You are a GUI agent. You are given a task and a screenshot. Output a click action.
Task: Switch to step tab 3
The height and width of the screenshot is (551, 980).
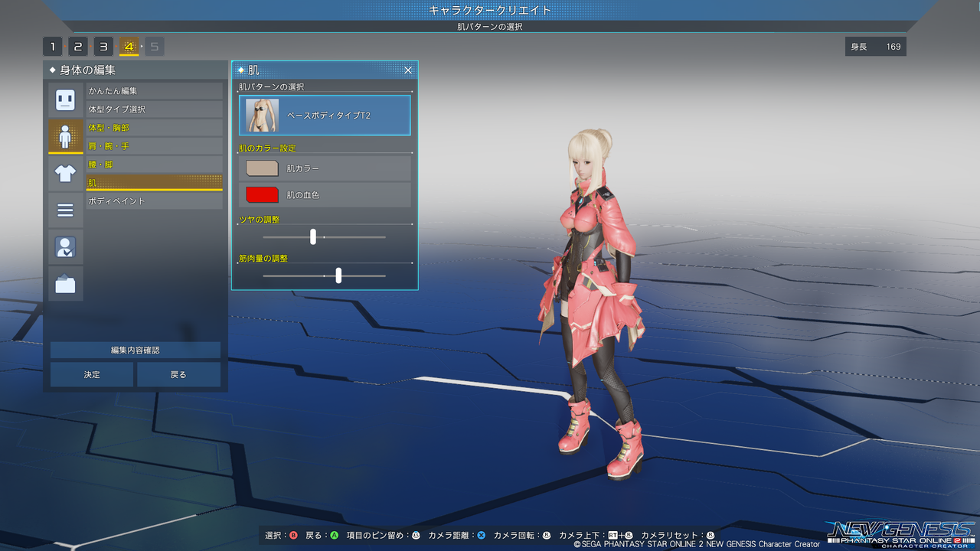pos(103,47)
